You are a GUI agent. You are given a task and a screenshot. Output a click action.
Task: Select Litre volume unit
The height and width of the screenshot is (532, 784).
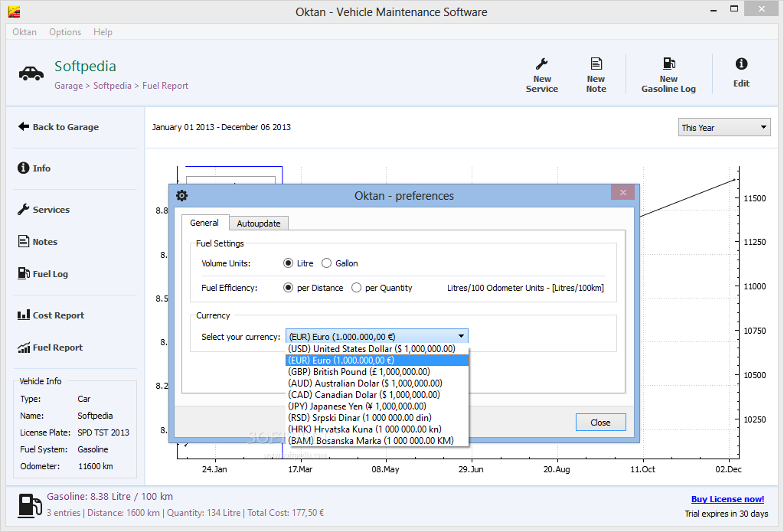point(288,263)
